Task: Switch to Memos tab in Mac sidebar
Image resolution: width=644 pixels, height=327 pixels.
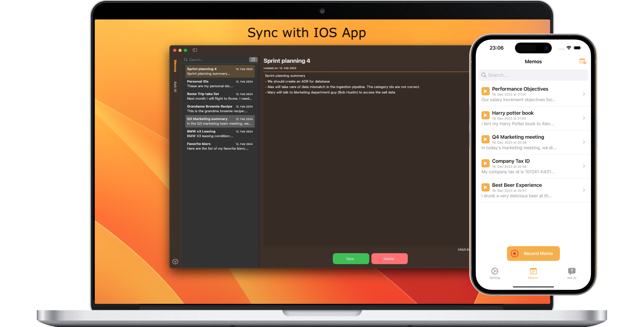Action: [x=175, y=66]
